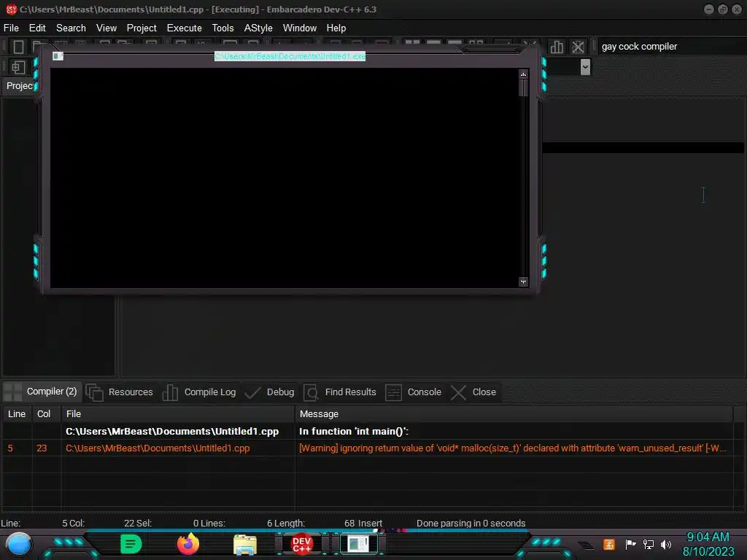Open the View menu
747x560 pixels.
[x=107, y=28]
